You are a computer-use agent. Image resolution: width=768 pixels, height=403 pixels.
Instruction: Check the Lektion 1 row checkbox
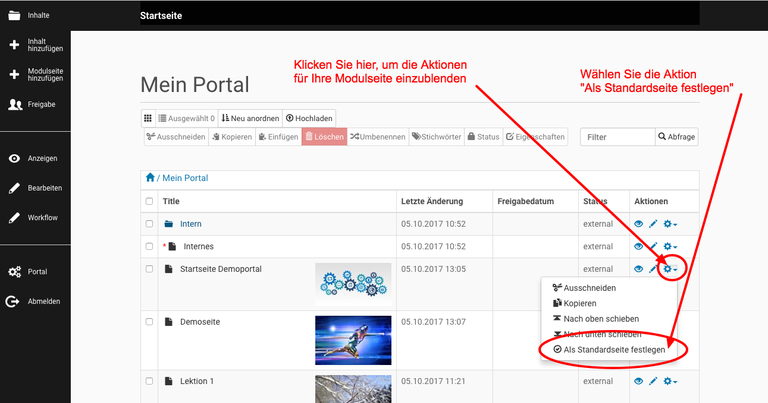(x=149, y=381)
